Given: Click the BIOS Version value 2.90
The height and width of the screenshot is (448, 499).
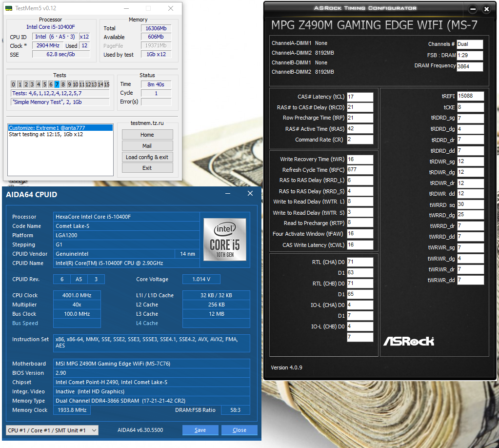Looking at the screenshot, I should coord(152,373).
